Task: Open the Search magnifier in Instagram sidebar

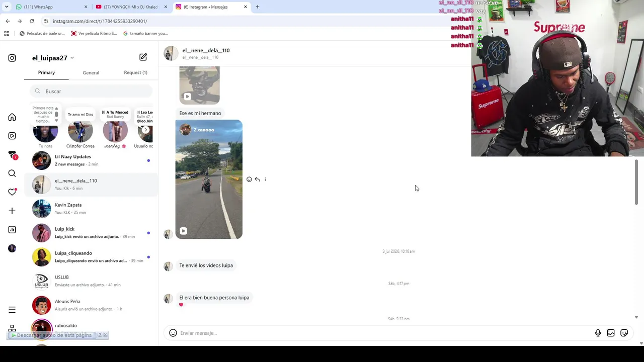Action: (x=12, y=173)
